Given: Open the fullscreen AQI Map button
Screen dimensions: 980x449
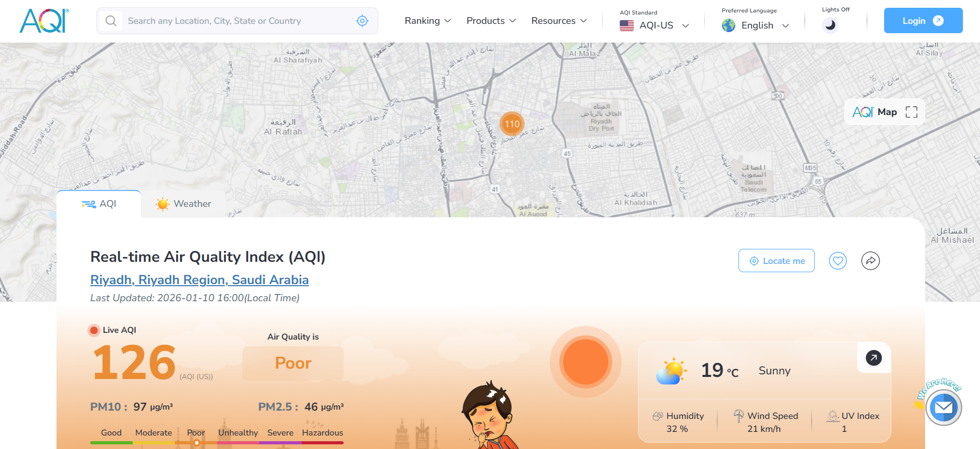Looking at the screenshot, I should click(x=885, y=112).
